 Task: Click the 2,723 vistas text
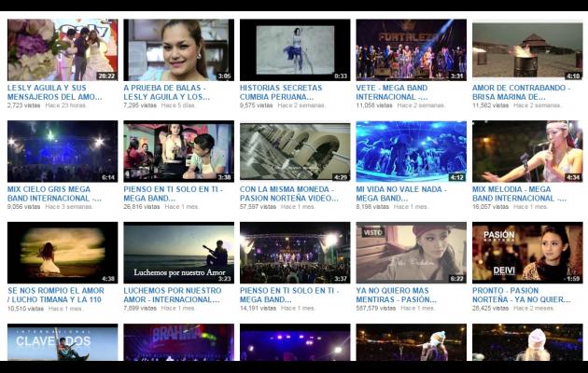click(x=23, y=105)
